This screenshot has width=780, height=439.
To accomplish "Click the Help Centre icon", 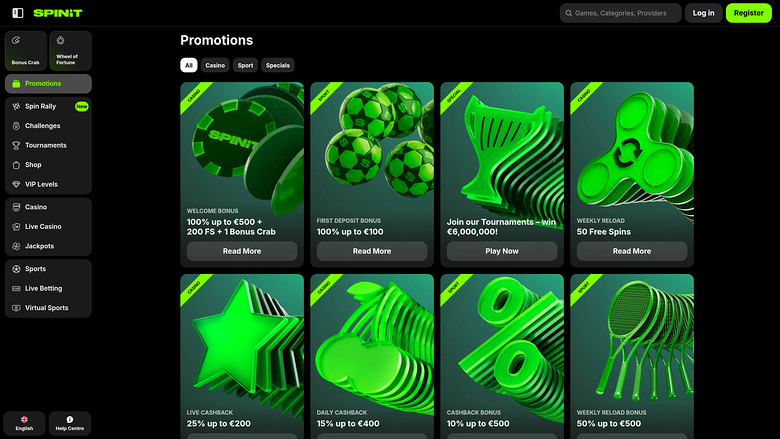I will 70,420.
